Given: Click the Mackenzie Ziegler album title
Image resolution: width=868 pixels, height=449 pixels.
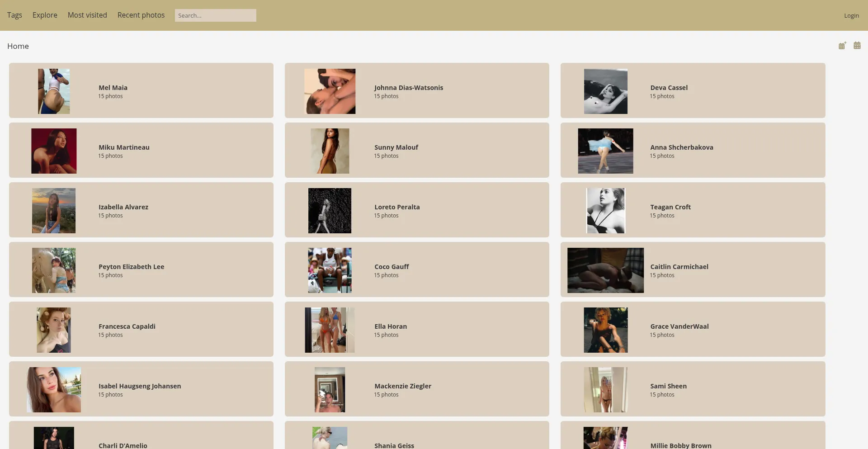Looking at the screenshot, I should [403, 386].
